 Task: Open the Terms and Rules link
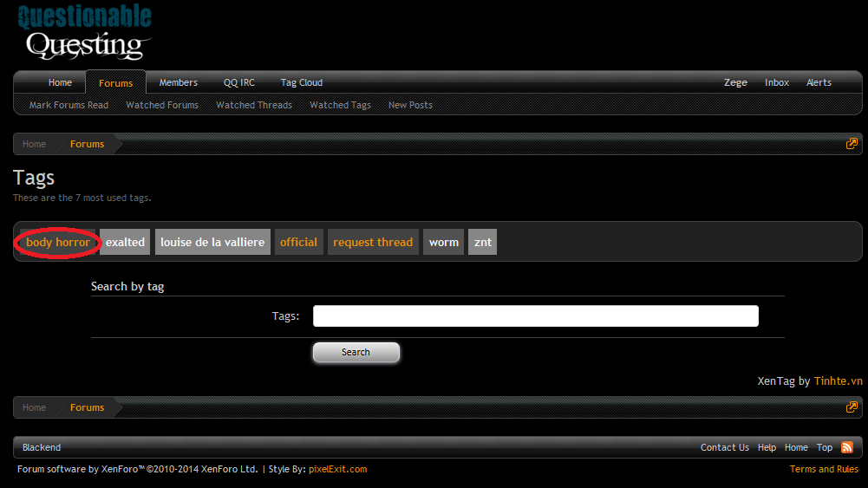(824, 469)
